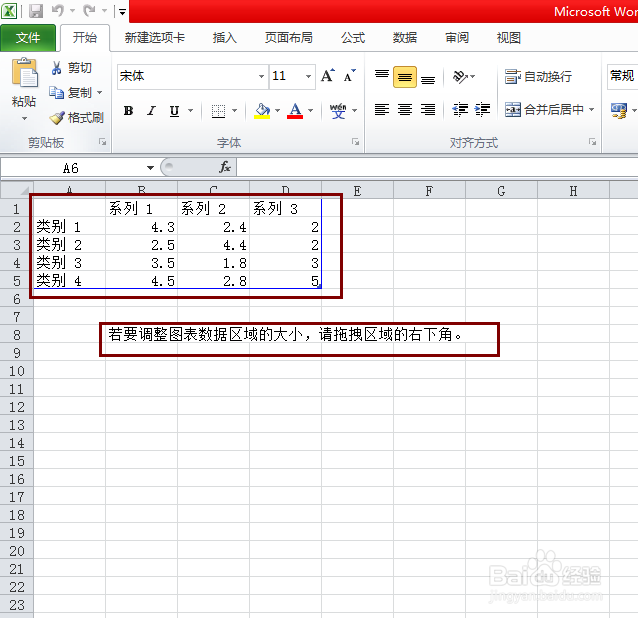The image size is (638, 618).
Task: Switch to the 审阅 (Review) tab
Action: click(x=457, y=38)
